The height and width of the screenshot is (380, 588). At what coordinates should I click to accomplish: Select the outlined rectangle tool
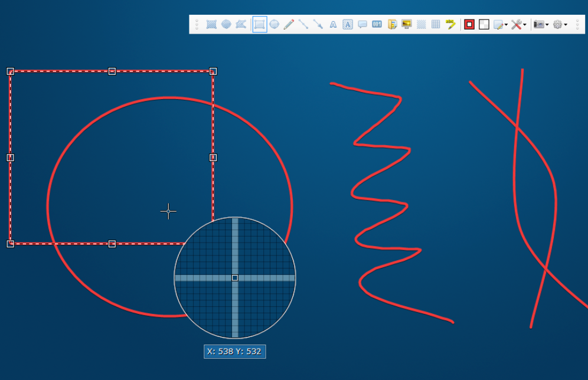[260, 25]
